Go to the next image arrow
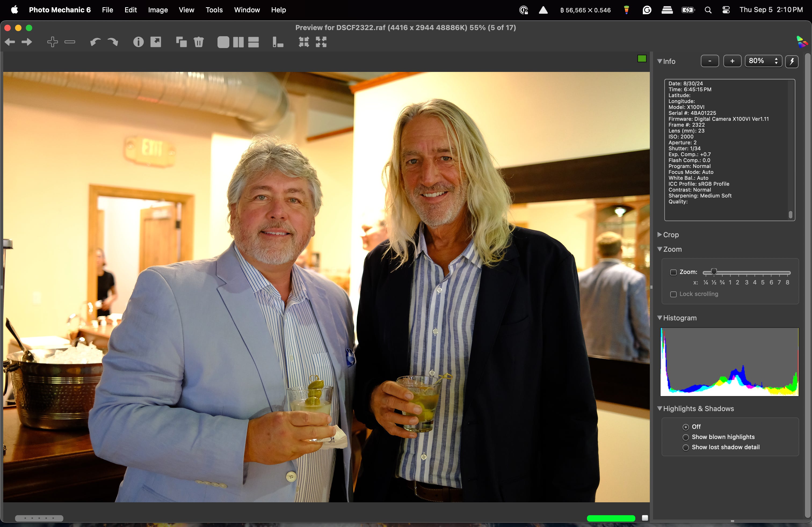 [27, 42]
